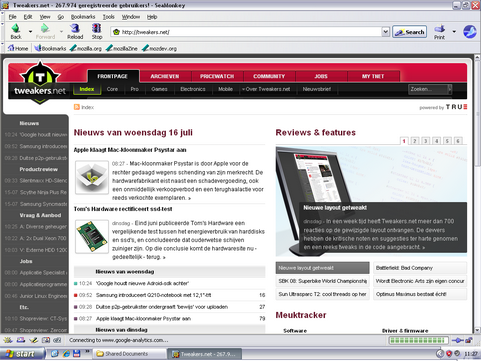This screenshot has width=481, height=361.
Task: Launch Internet Explorer from quick launch
Action: (x=66, y=354)
